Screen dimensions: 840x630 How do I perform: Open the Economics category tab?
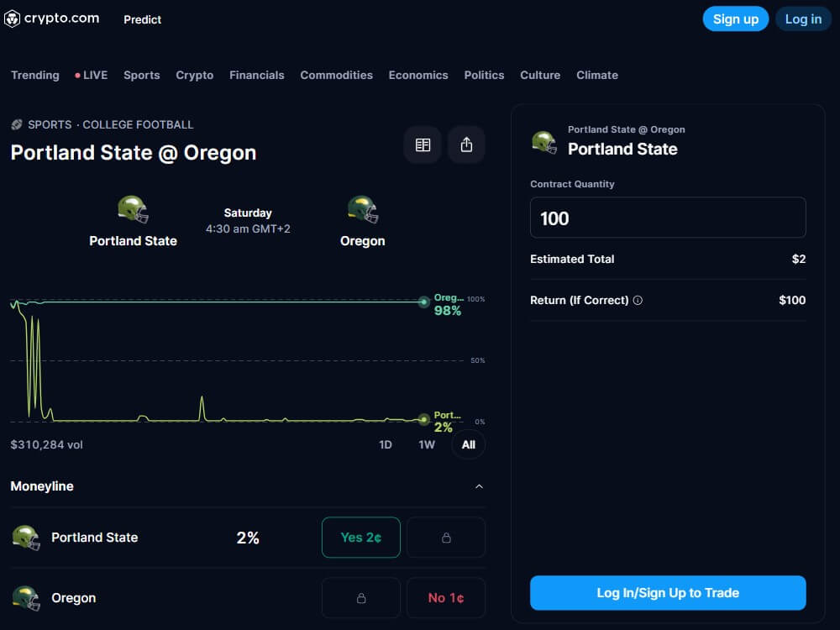click(x=418, y=75)
